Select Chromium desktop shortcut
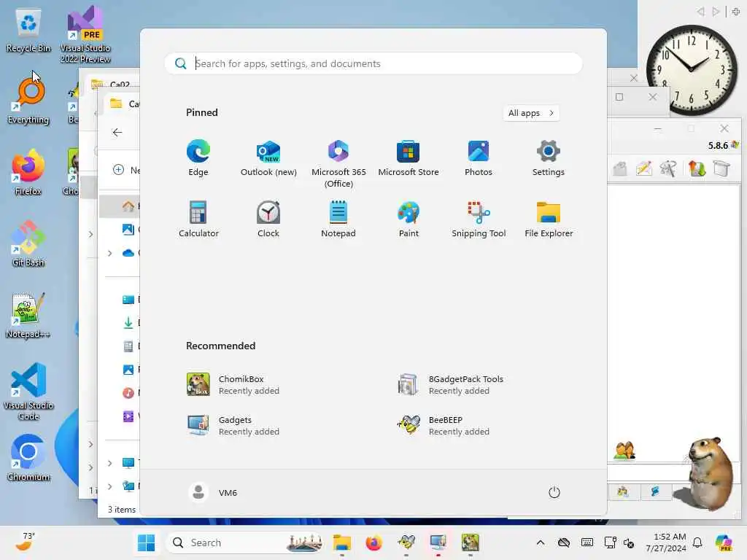This screenshot has width=747, height=560. tap(28, 458)
